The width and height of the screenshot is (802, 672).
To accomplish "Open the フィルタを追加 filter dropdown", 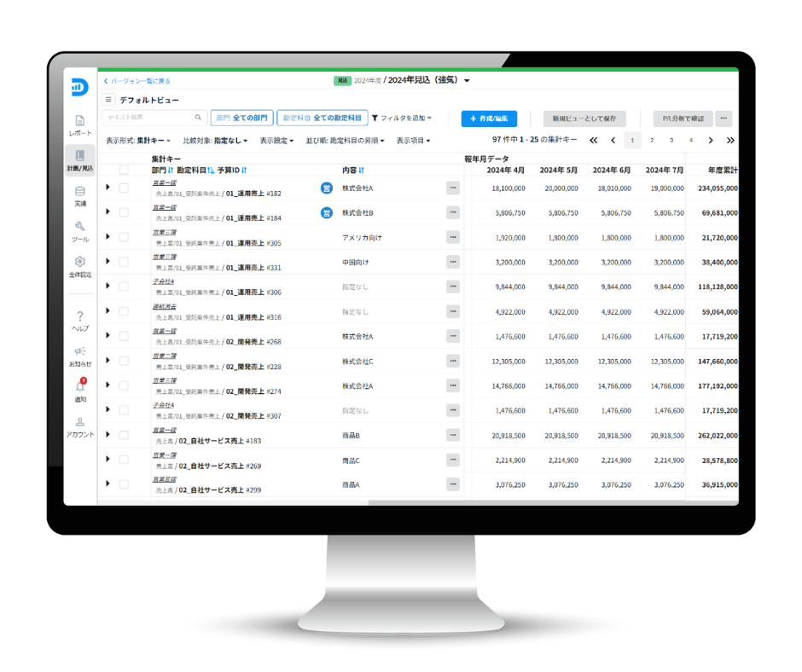I will point(402,119).
